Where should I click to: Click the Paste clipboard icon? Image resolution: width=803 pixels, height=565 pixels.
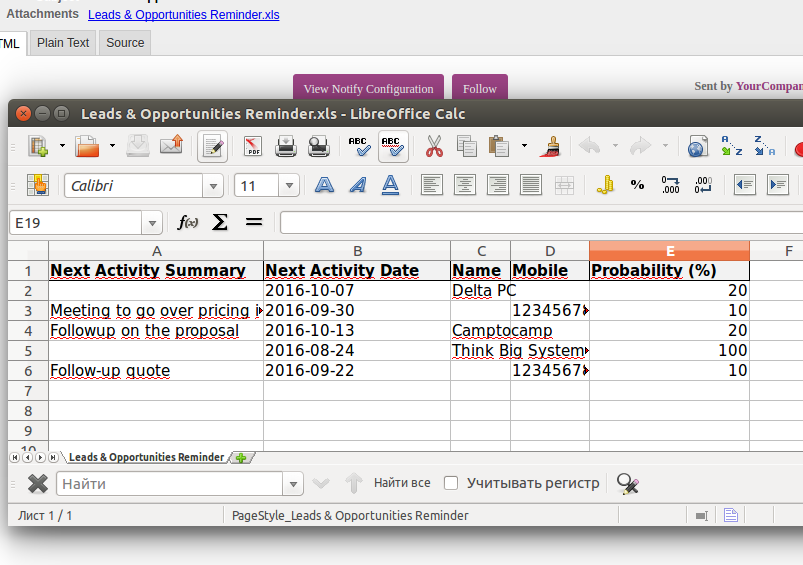[x=499, y=146]
